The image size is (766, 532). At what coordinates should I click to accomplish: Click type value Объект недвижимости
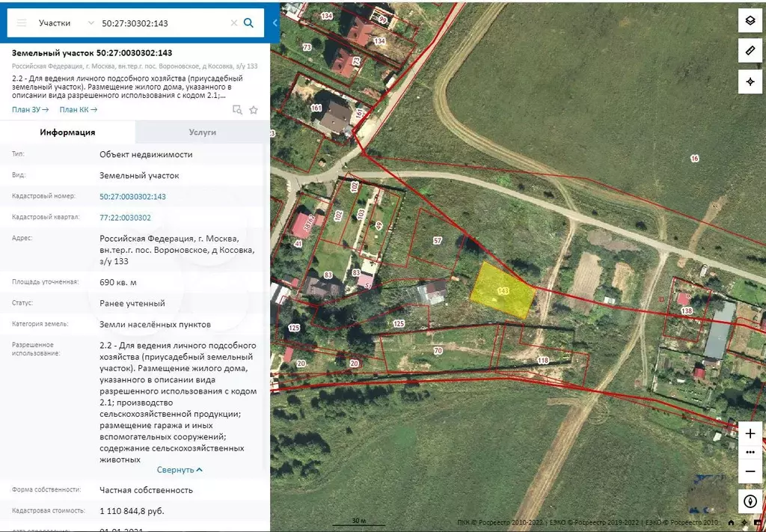click(146, 154)
